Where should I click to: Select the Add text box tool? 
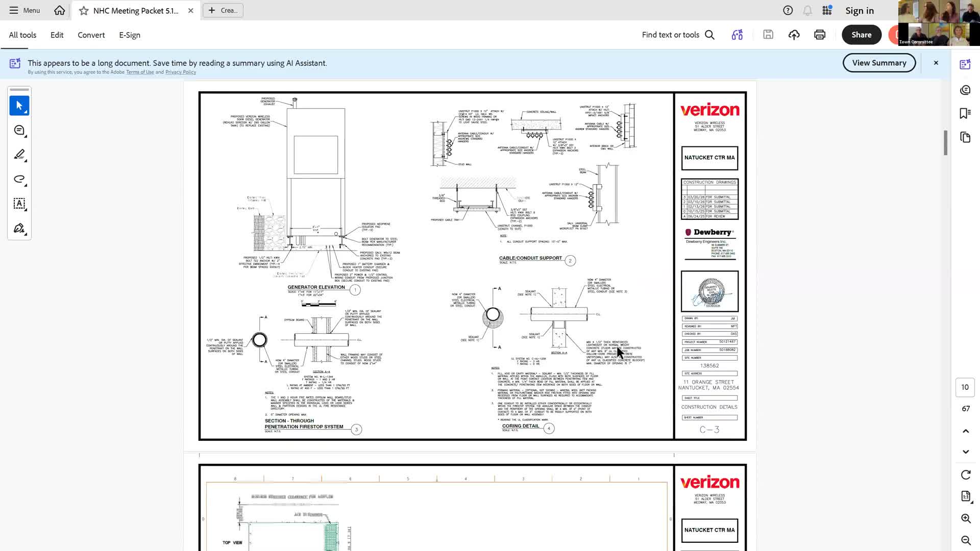click(19, 204)
